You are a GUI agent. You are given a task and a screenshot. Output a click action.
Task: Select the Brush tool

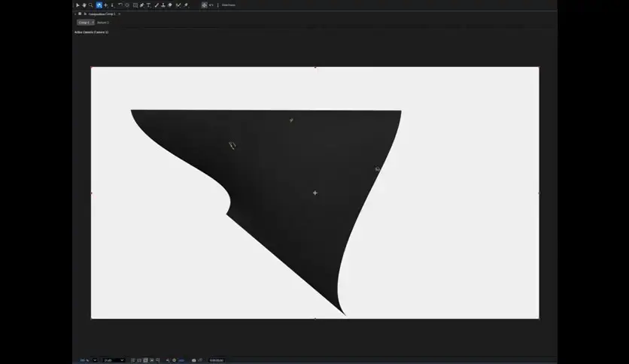pyautogui.click(x=156, y=5)
